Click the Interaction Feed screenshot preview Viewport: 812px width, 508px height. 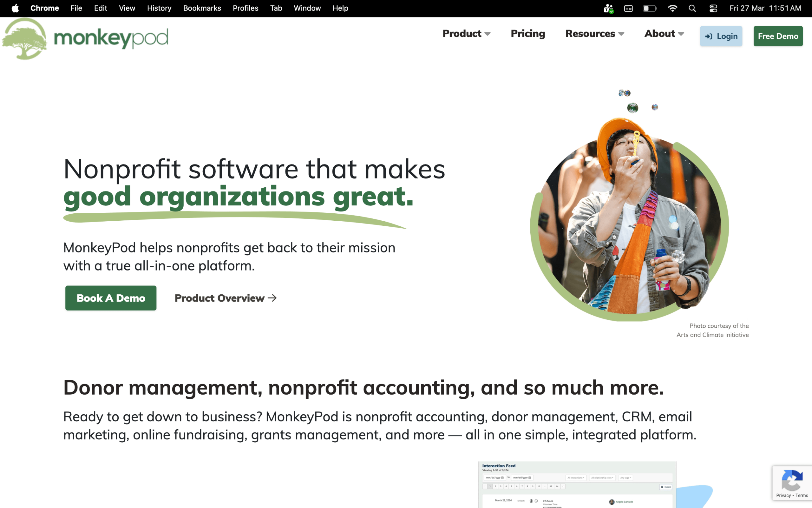point(577,485)
